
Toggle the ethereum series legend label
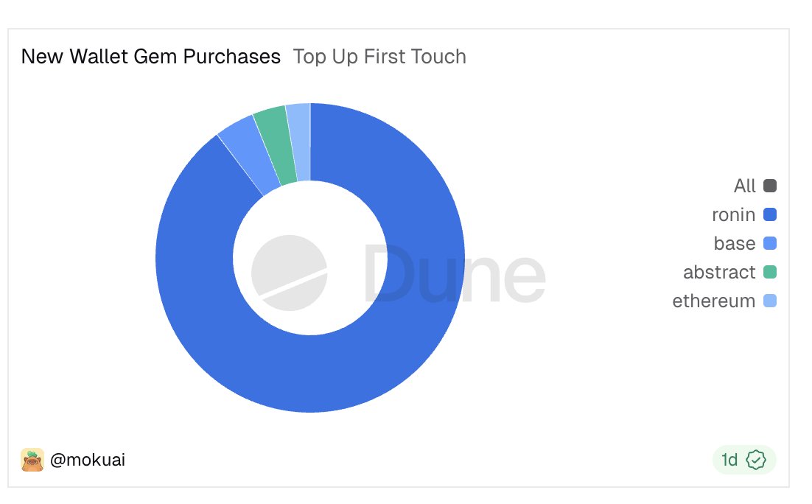(713, 301)
